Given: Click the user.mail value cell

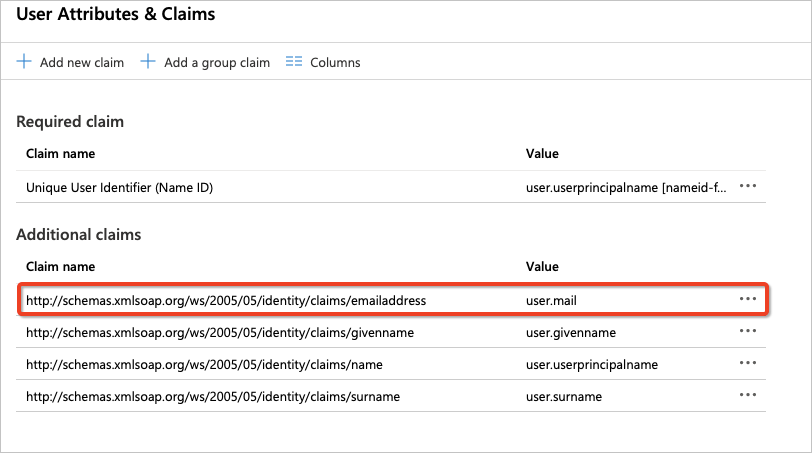Looking at the screenshot, I should [550, 300].
